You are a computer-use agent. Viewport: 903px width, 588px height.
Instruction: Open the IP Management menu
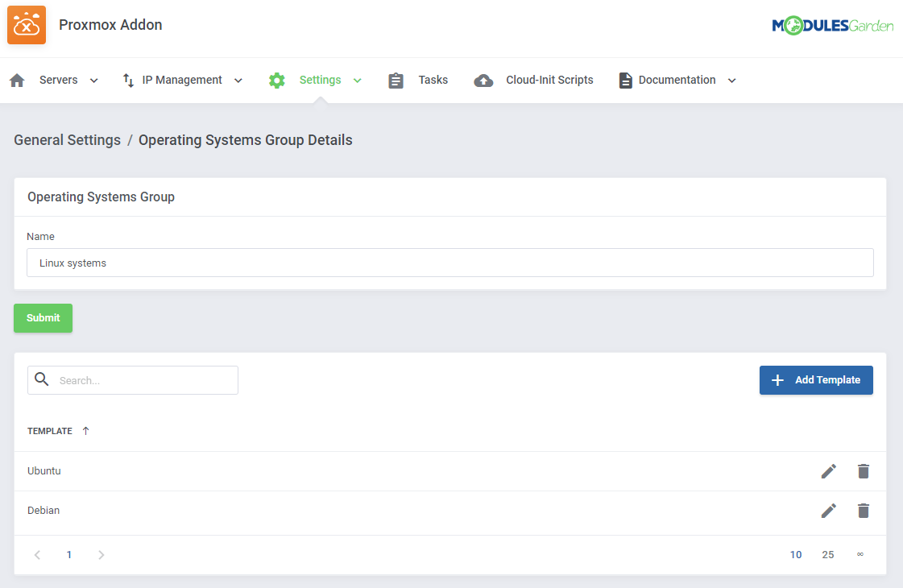(x=182, y=80)
